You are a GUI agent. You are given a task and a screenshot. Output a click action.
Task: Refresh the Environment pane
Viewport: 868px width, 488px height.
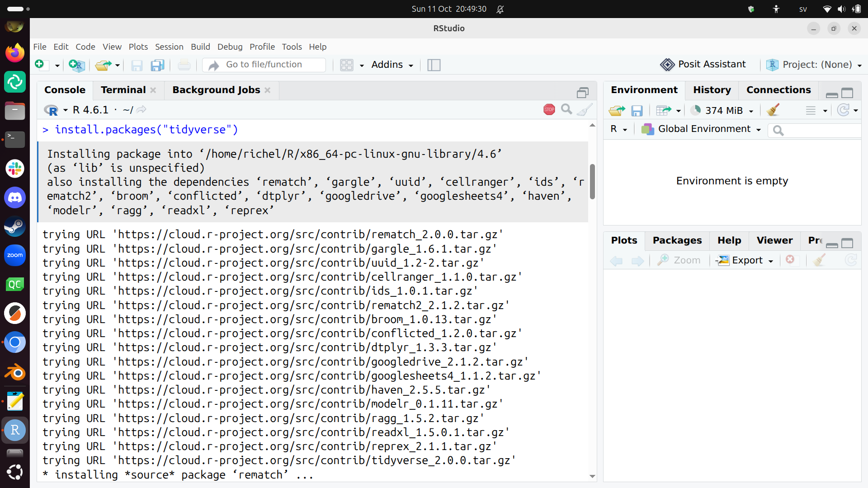(843, 110)
